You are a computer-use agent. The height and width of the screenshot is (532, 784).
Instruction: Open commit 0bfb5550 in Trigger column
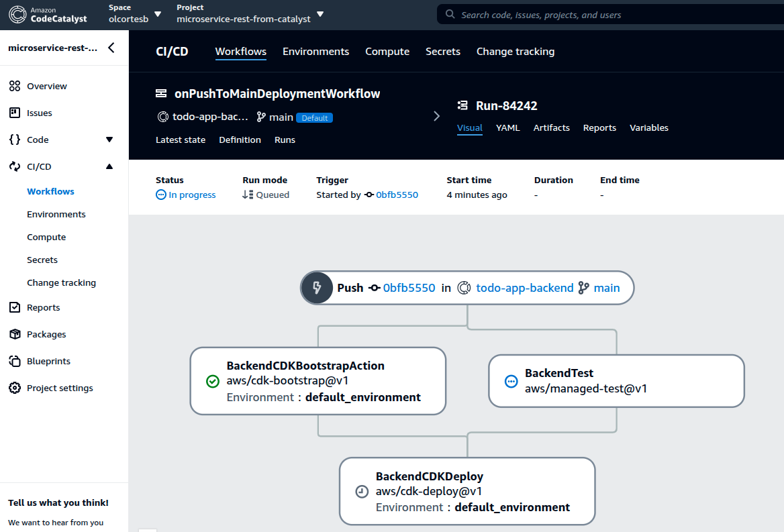[397, 195]
